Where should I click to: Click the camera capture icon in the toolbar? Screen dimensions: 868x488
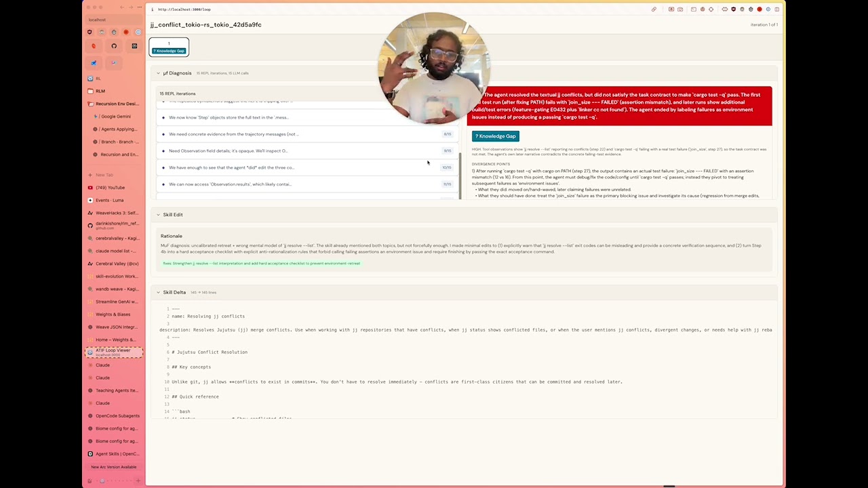point(680,9)
